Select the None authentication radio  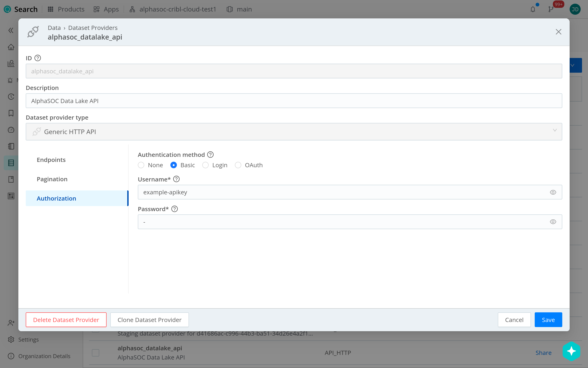tap(141, 165)
